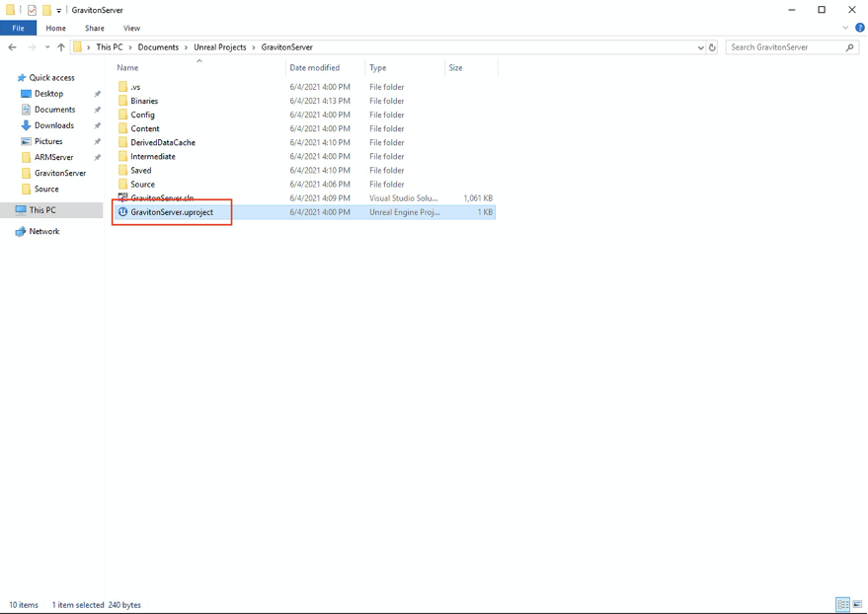Image resolution: width=868 pixels, height=614 pixels.
Task: Switch to large thumbnails view in status bar
Action: point(855,604)
